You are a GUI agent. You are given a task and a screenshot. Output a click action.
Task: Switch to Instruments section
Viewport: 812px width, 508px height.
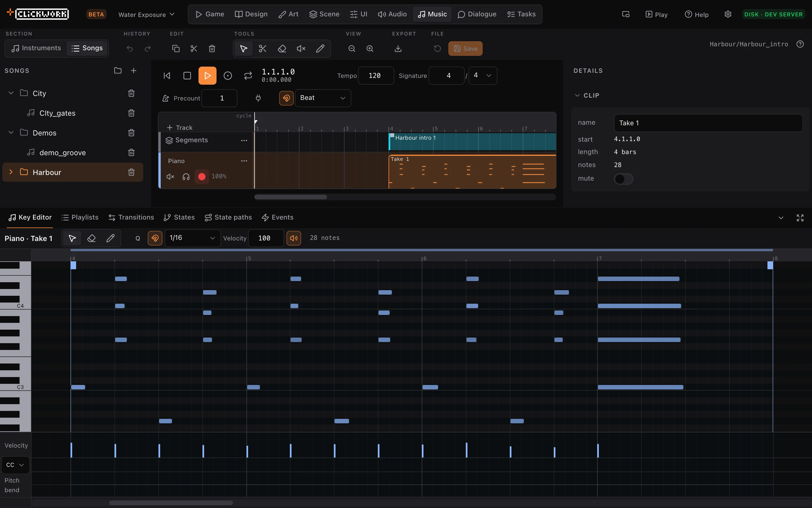pos(36,48)
